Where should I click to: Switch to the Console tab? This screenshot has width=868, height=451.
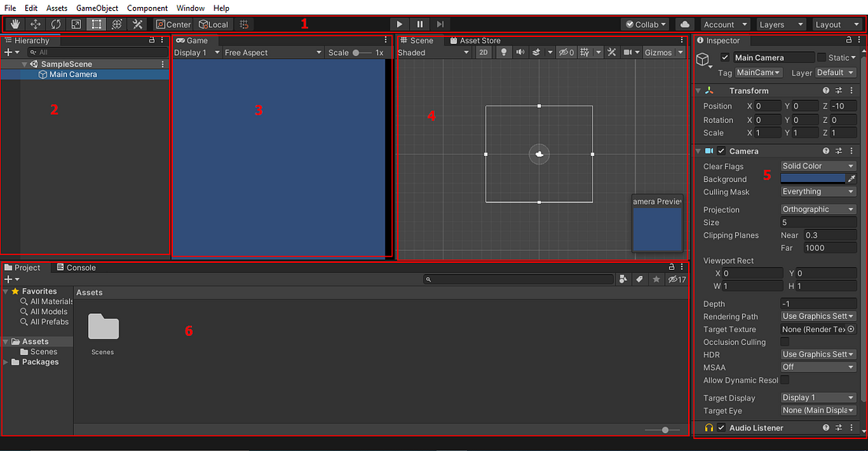[75, 268]
